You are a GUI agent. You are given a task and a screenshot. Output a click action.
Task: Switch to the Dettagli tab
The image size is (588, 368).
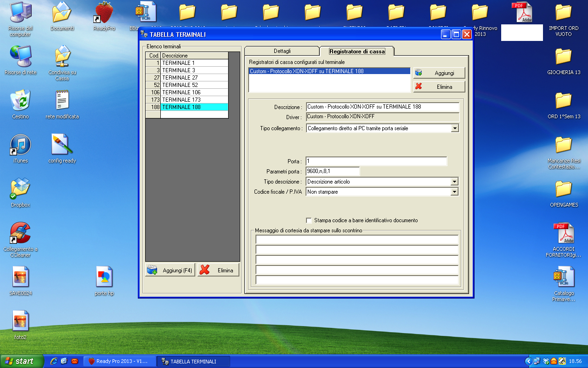point(282,51)
